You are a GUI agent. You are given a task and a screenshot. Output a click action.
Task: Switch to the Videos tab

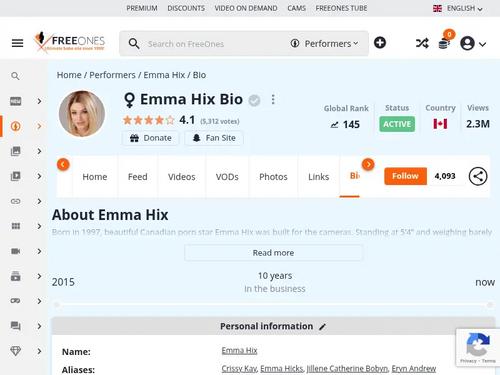click(x=182, y=177)
